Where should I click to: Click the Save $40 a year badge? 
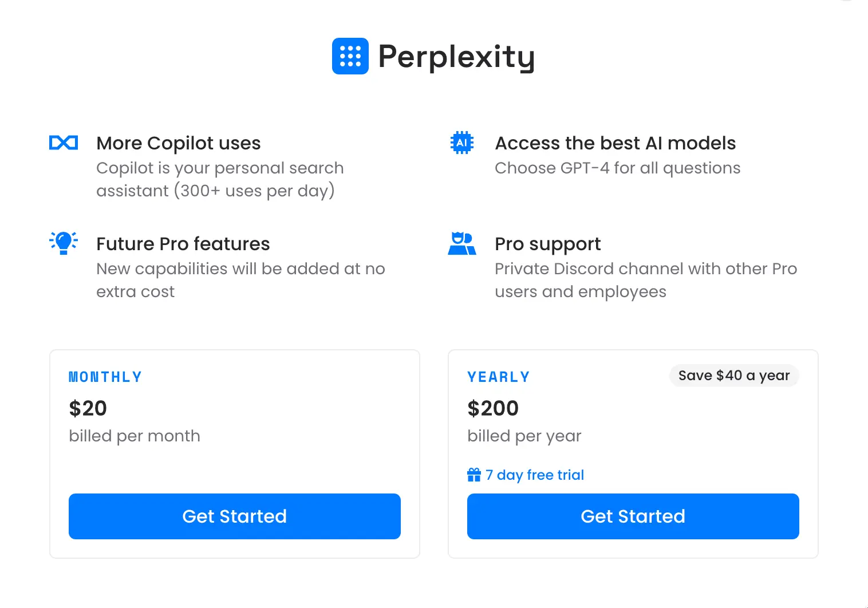734,376
